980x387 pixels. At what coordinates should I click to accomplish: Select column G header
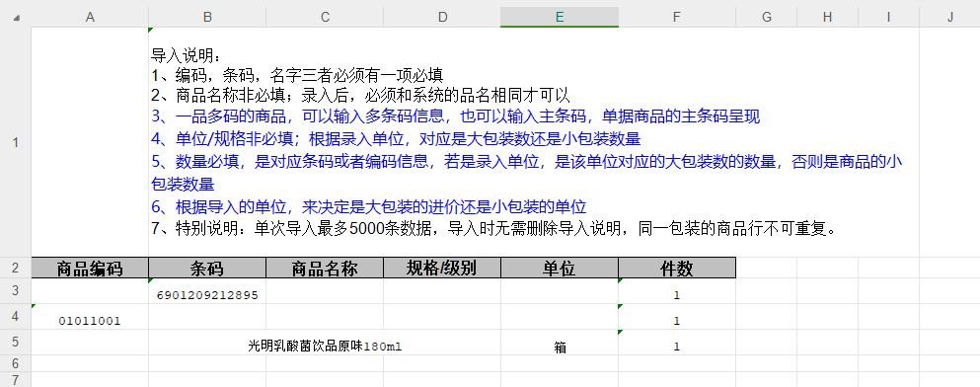pos(766,18)
